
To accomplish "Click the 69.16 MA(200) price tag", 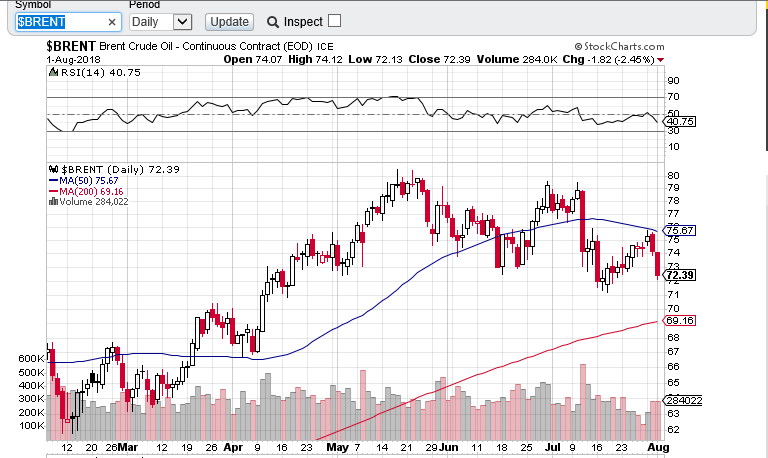I will 679,320.
